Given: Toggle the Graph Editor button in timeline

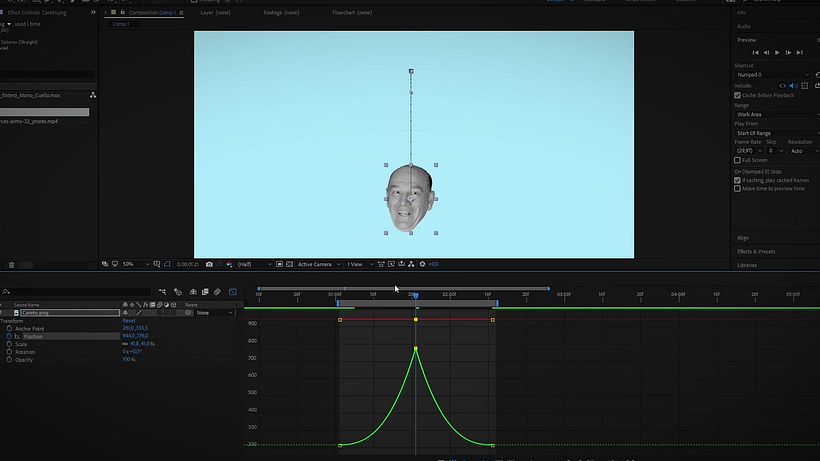Looking at the screenshot, I should point(233,292).
